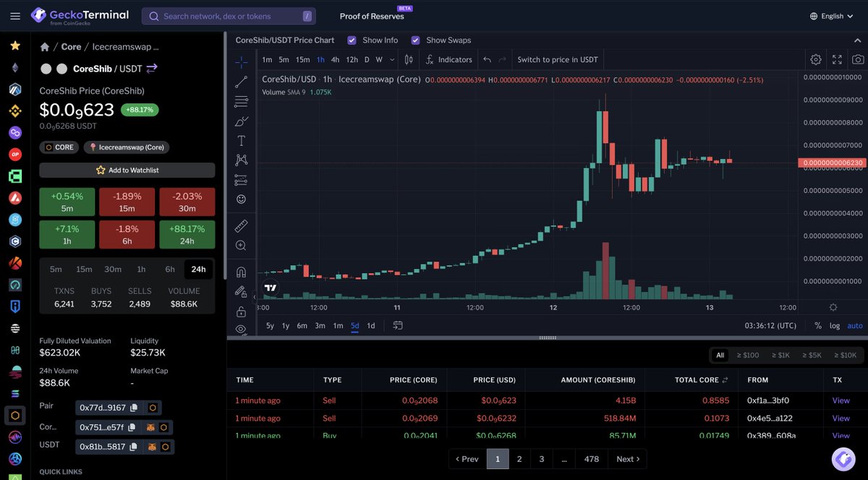This screenshot has height=480, width=868.
Task: Add CoreShib to Watchlist
Action: [x=127, y=170]
